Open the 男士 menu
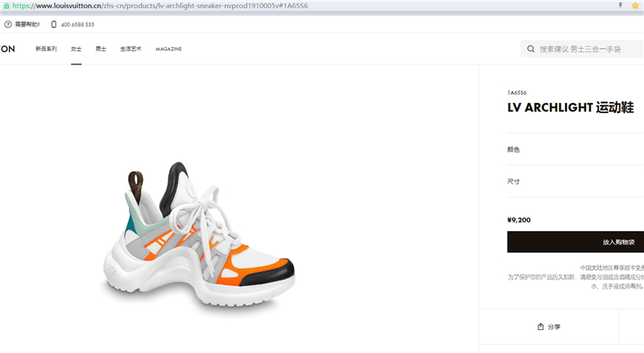 click(x=101, y=49)
